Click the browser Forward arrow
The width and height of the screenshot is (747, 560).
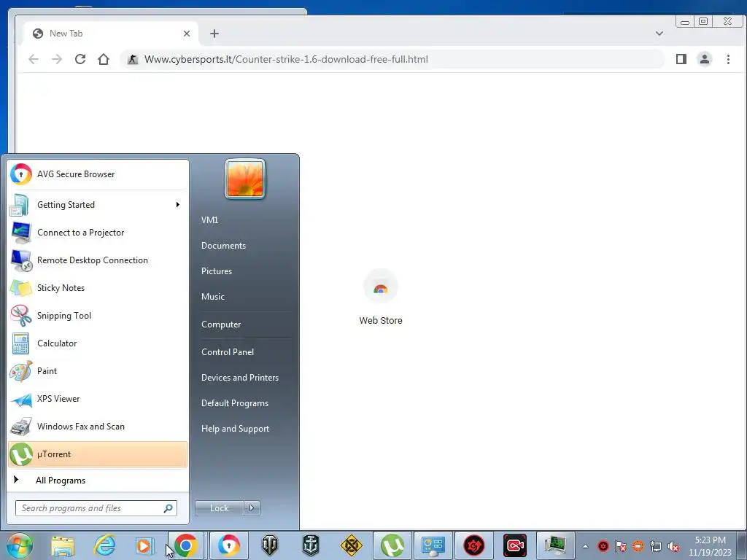(57, 59)
